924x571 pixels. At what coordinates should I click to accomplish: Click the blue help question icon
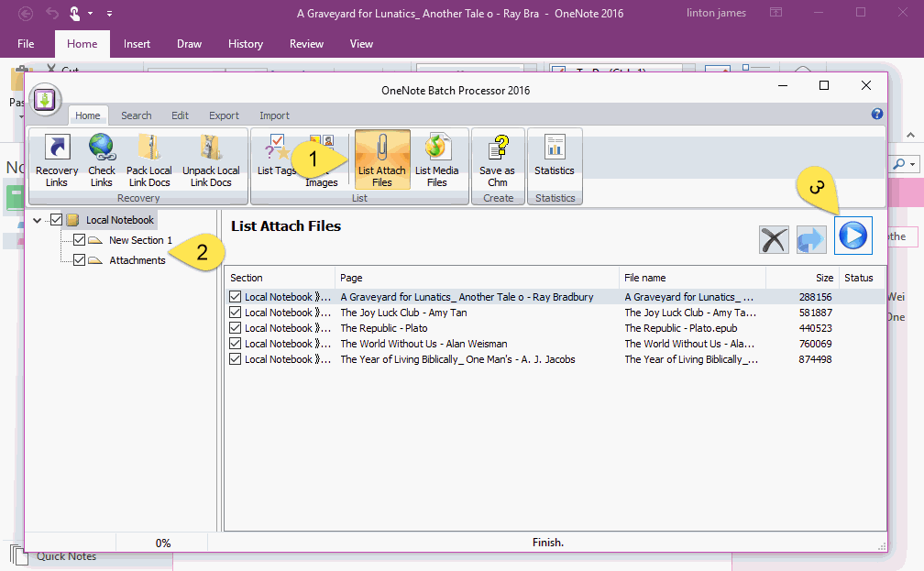(876, 115)
